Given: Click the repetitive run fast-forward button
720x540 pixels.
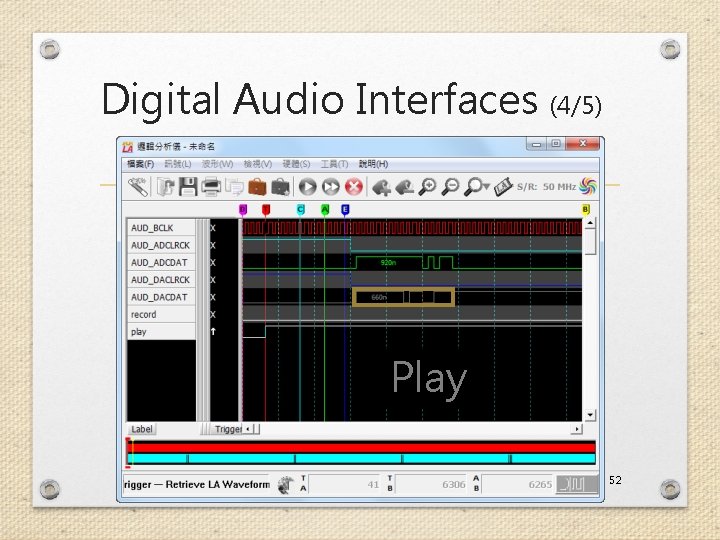Looking at the screenshot, I should [331, 187].
